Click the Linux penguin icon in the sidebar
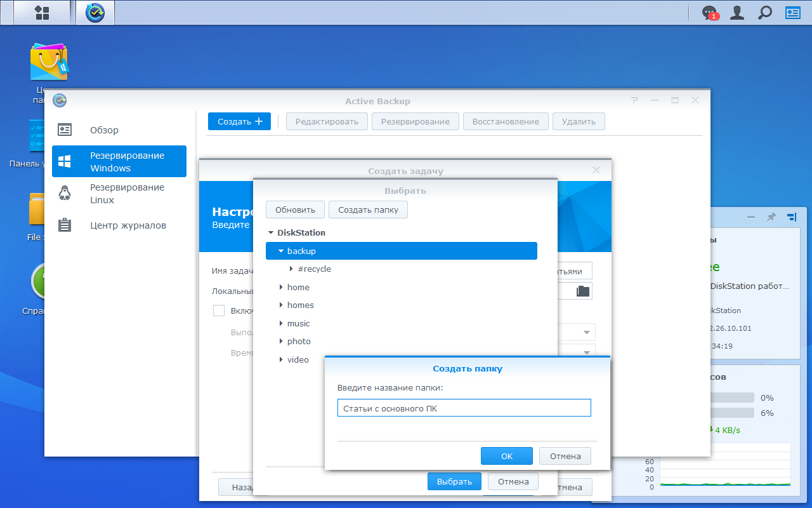This screenshot has height=508, width=812. (65, 193)
